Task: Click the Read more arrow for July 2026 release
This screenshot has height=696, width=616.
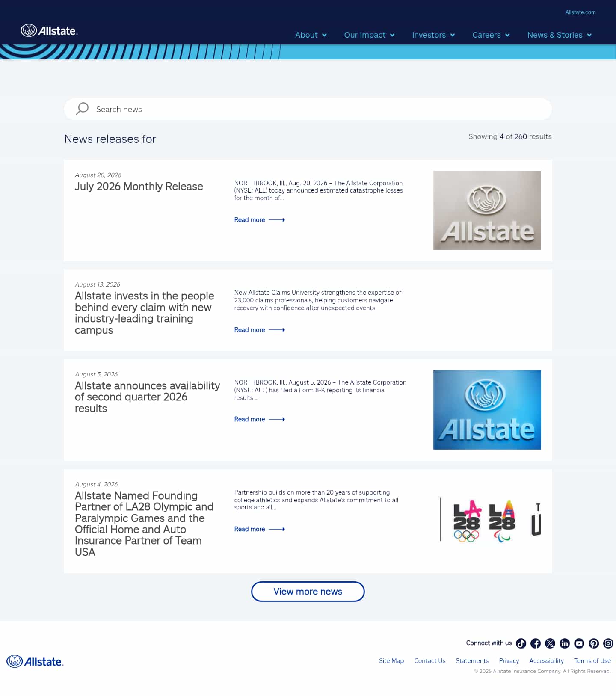Action: (x=277, y=220)
